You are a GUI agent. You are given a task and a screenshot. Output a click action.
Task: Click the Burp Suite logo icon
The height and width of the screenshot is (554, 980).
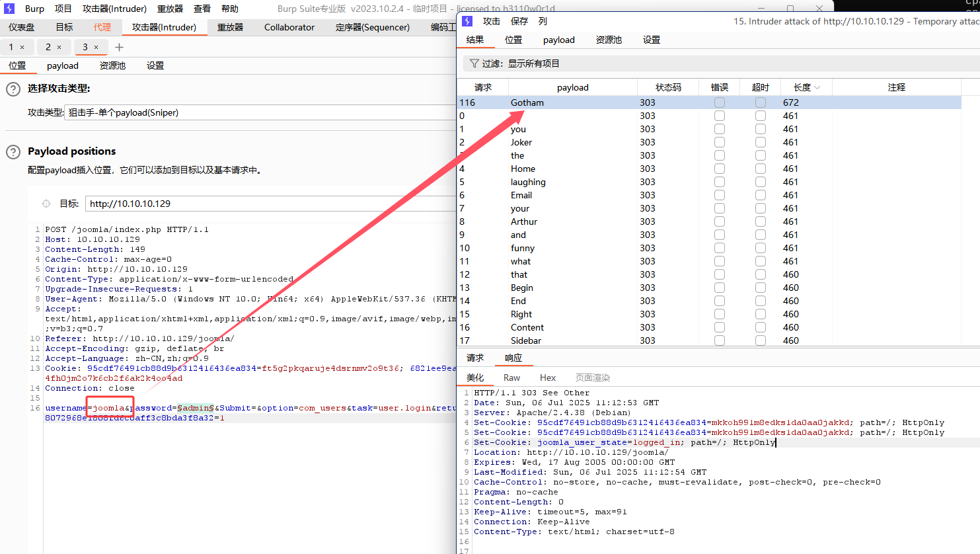(x=9, y=9)
